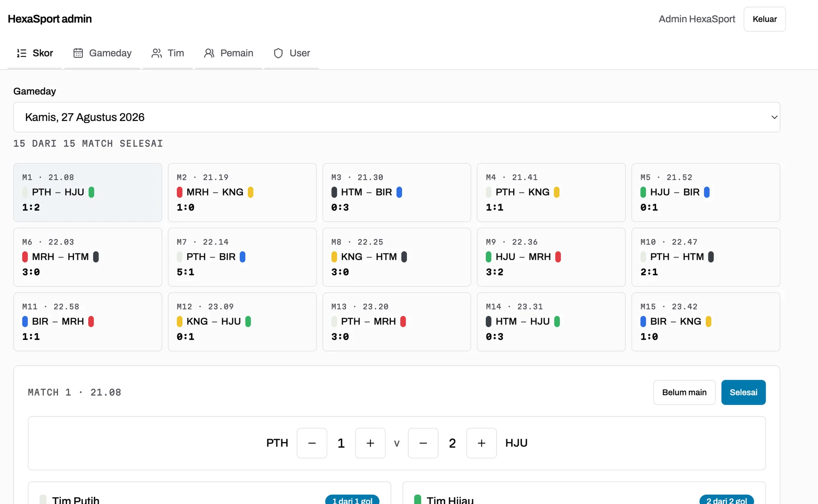Select match M12 KNG – HJU
This screenshot has height=504, width=818.
click(x=242, y=322)
